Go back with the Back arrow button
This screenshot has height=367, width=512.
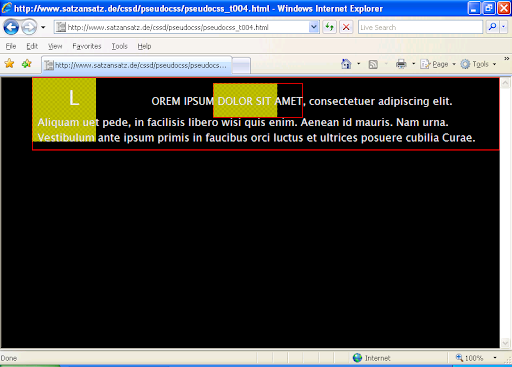11,27
